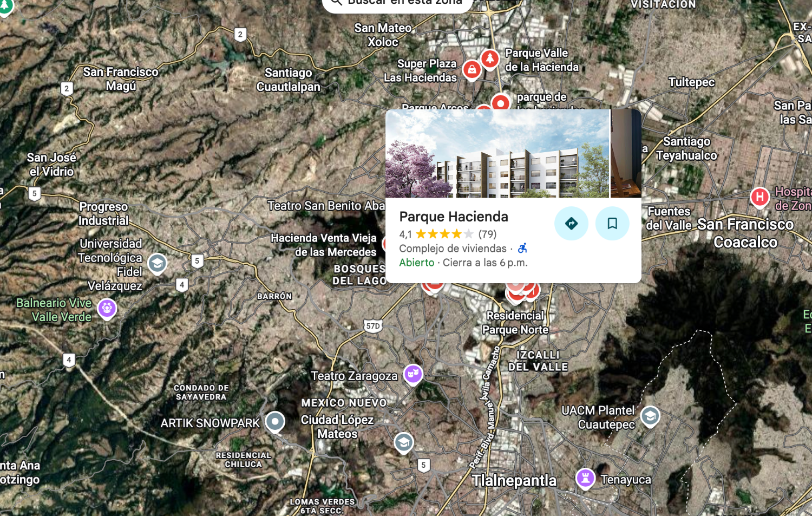
Task: Click the 57D highway shield
Action: (373, 326)
